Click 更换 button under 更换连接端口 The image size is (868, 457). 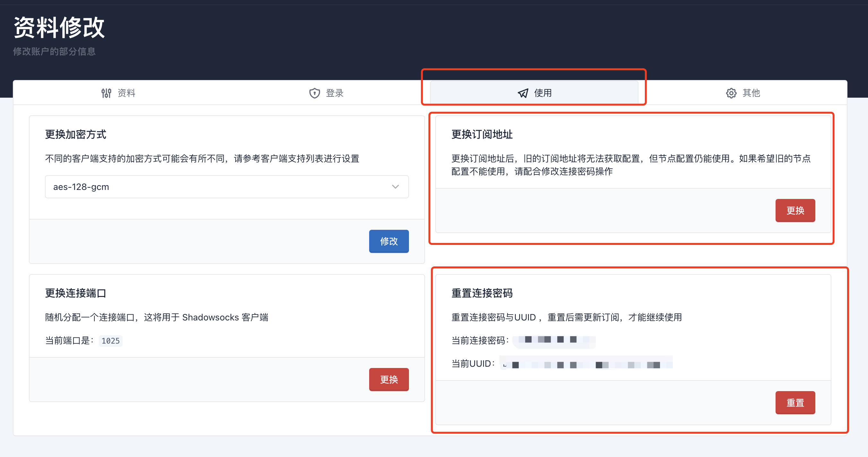click(388, 380)
